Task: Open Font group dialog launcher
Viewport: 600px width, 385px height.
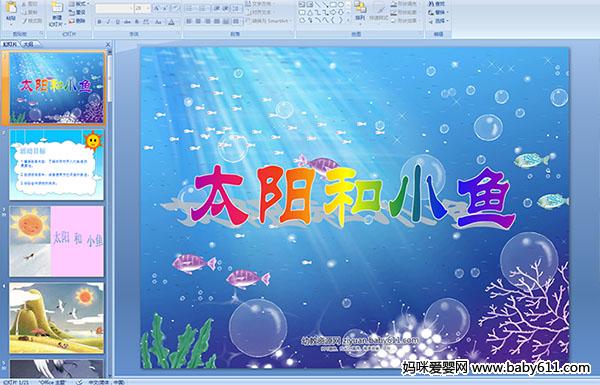Action: click(179, 33)
